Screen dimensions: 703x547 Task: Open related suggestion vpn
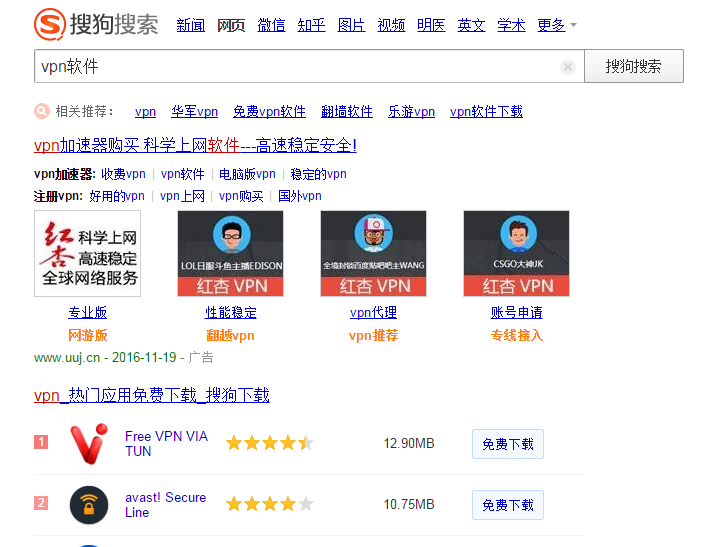coord(145,111)
